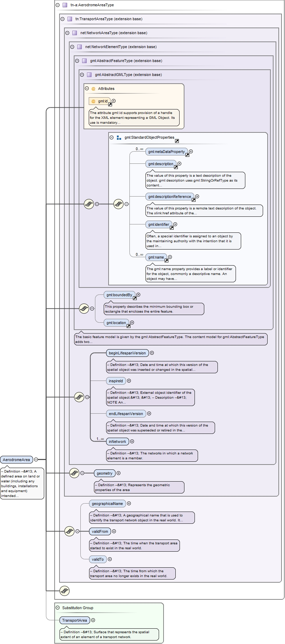Expand beginLifespanVersion element

152,353
